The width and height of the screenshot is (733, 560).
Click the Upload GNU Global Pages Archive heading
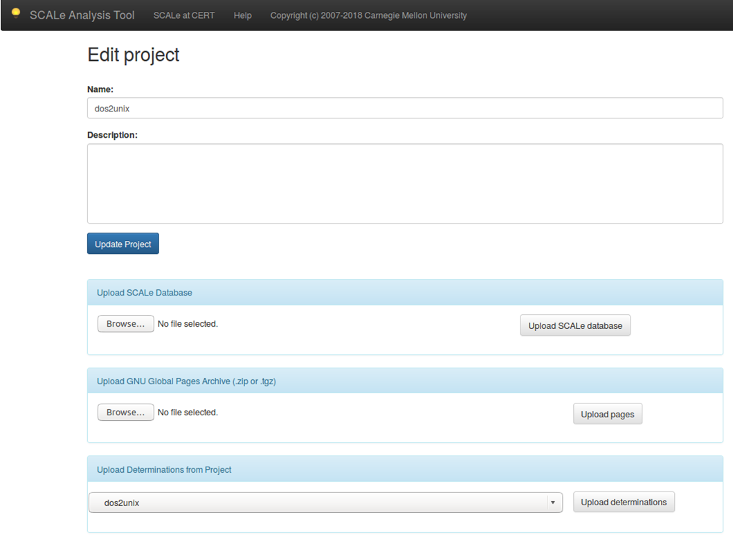(x=186, y=381)
